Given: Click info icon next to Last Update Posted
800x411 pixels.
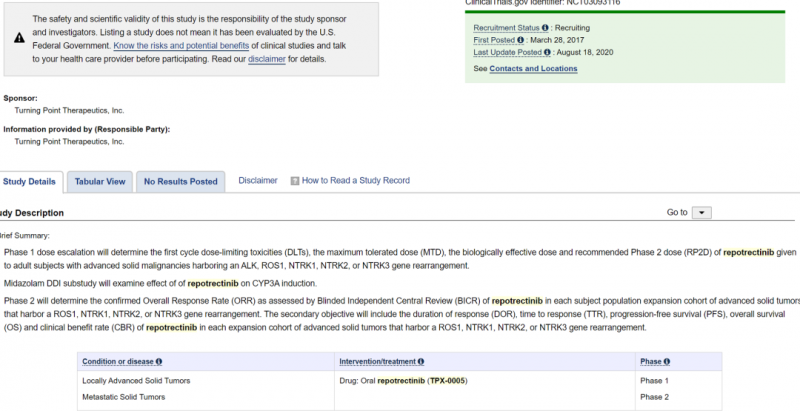Looking at the screenshot, I should (547, 52).
